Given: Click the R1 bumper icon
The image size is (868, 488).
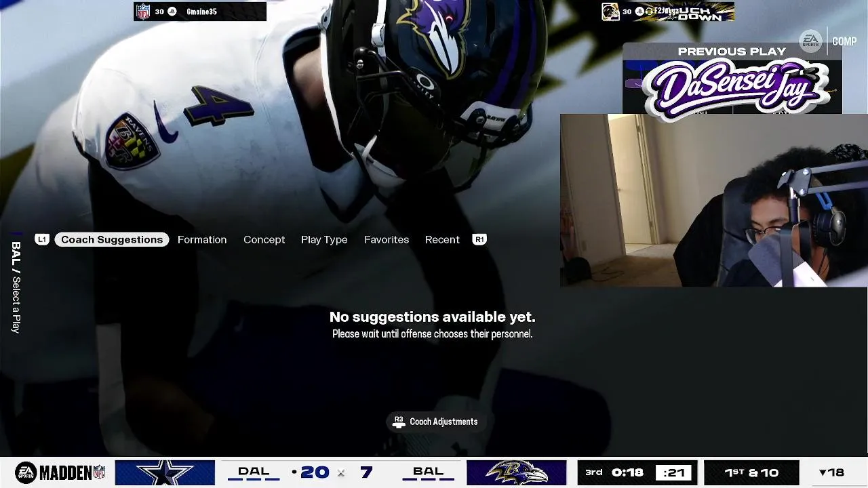Looking at the screenshot, I should 479,239.
